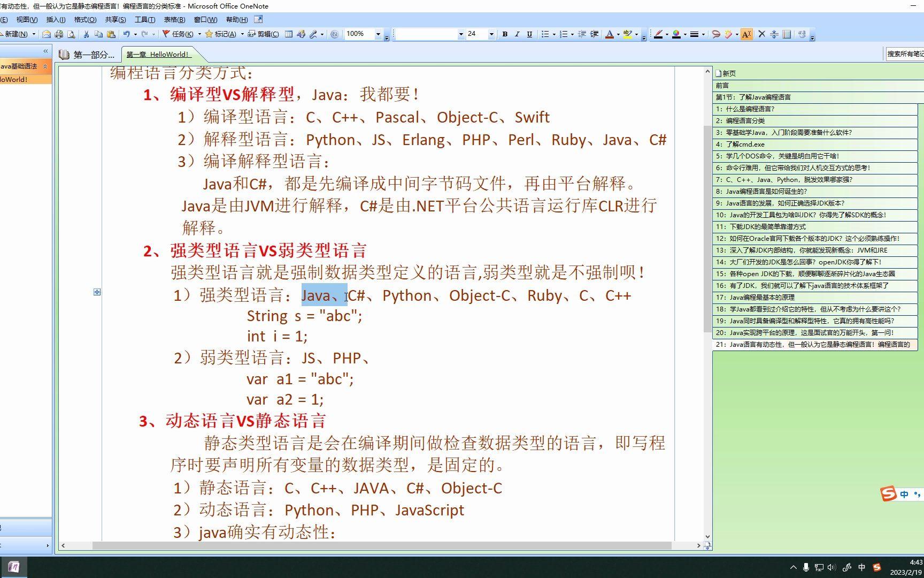
Task: Open the 视图(V) menu
Action: click(x=27, y=20)
